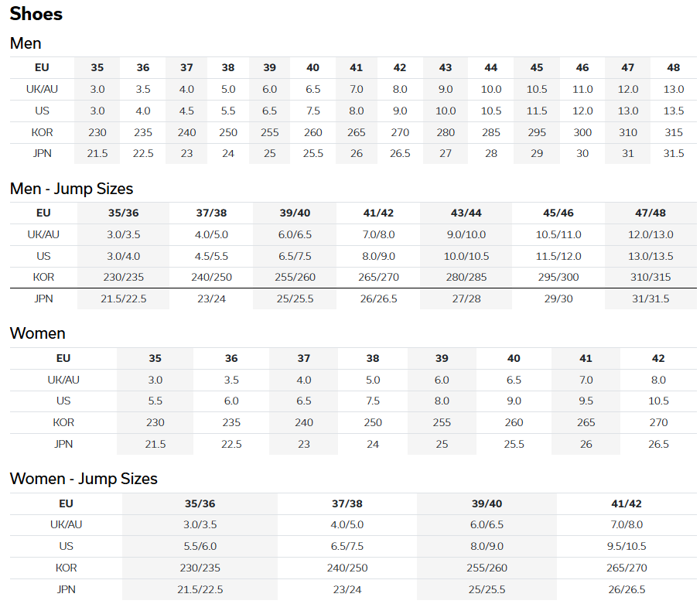
Task: Select Women jump size EU 39/40 header
Action: tap(487, 503)
